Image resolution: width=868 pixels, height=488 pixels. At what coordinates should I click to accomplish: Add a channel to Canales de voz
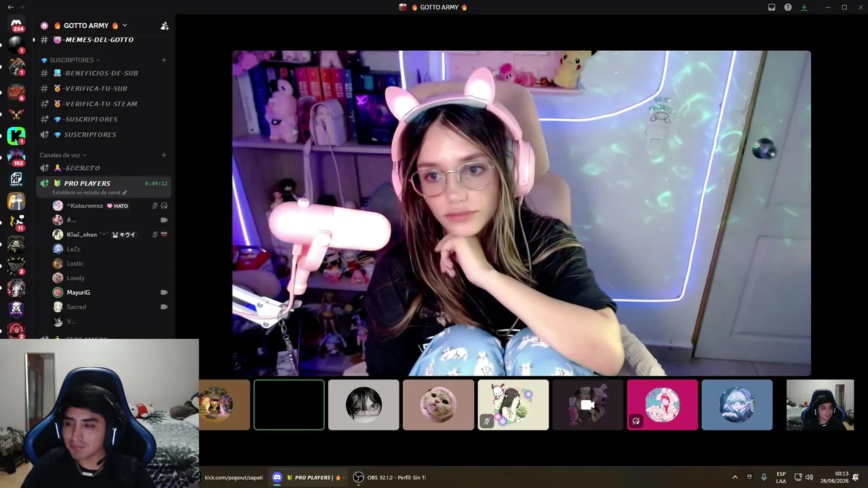tap(164, 155)
